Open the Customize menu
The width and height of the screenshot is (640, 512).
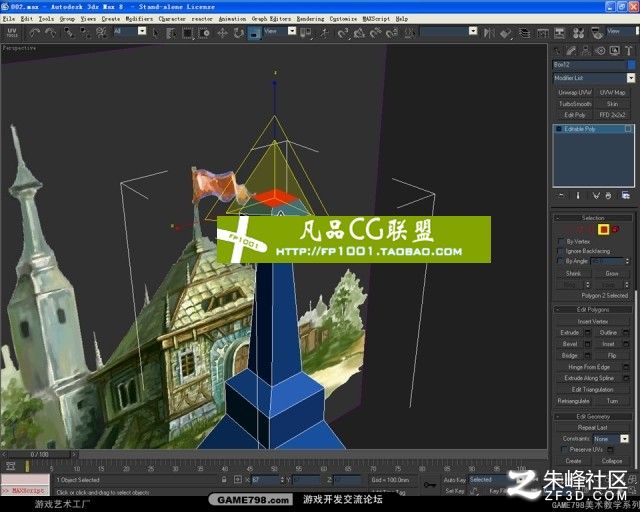click(343, 19)
